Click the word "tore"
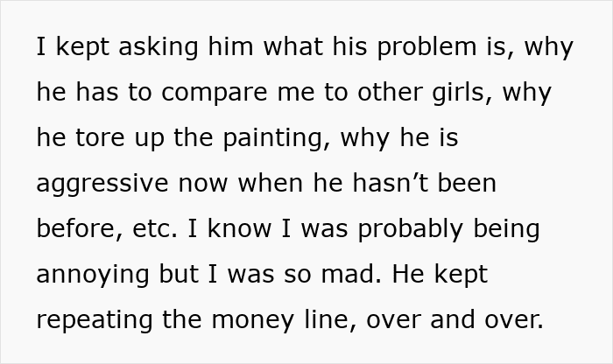 [x=102, y=138]
